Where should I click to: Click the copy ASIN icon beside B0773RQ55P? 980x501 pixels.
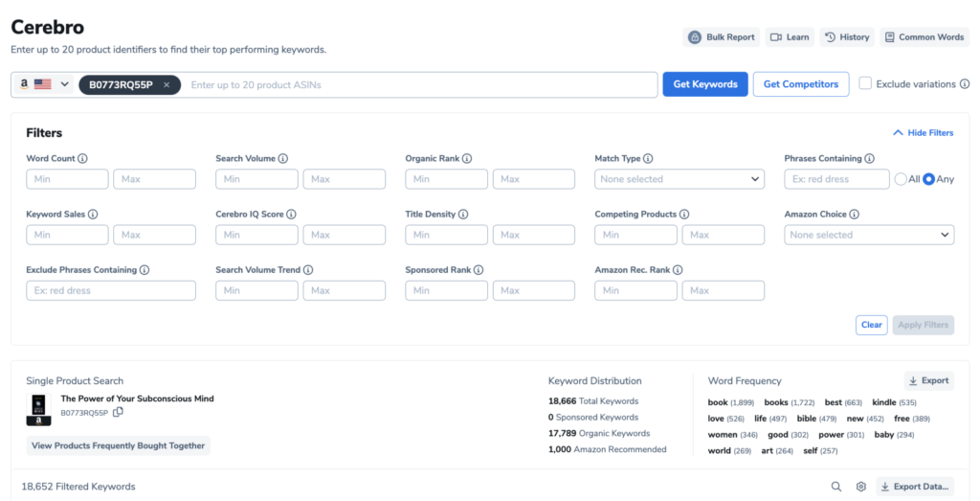[x=118, y=413]
